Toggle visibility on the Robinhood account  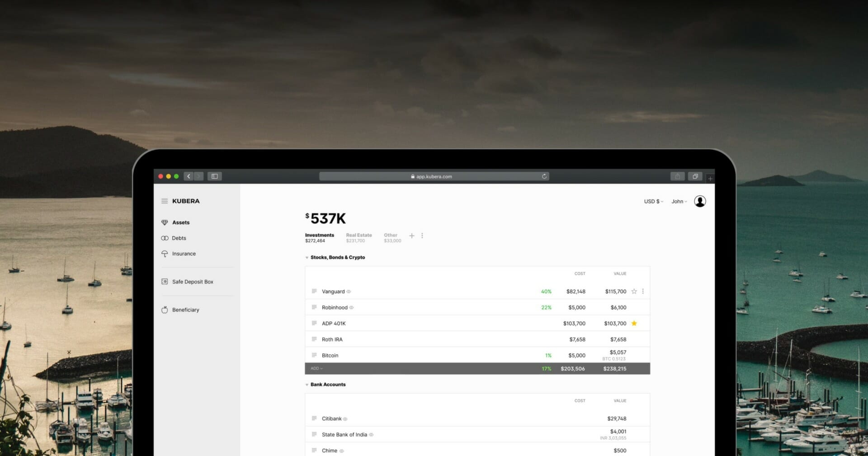click(352, 307)
